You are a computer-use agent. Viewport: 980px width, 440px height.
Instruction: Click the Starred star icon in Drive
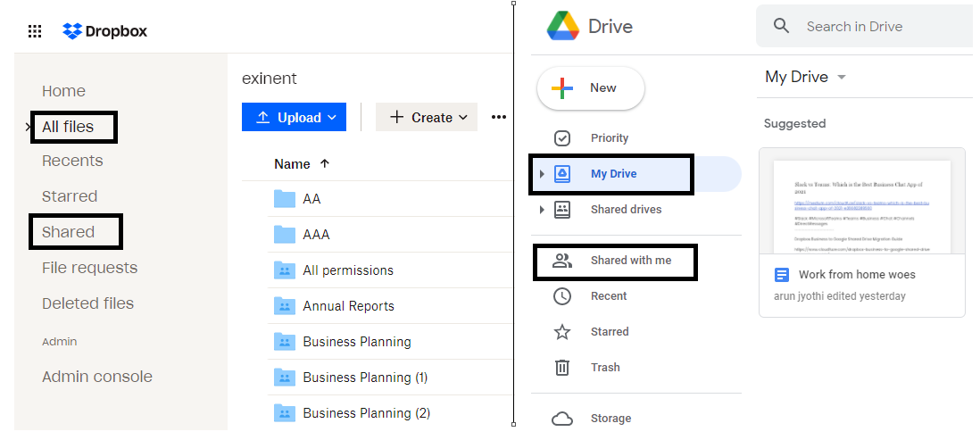(562, 332)
